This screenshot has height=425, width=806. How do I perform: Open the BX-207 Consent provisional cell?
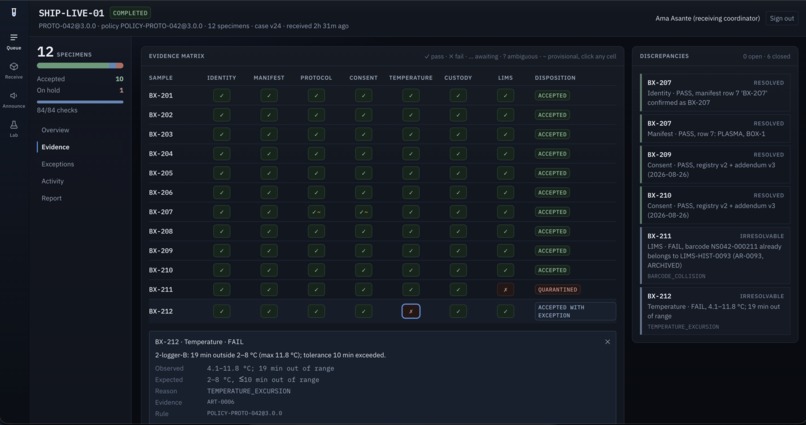[x=363, y=212]
